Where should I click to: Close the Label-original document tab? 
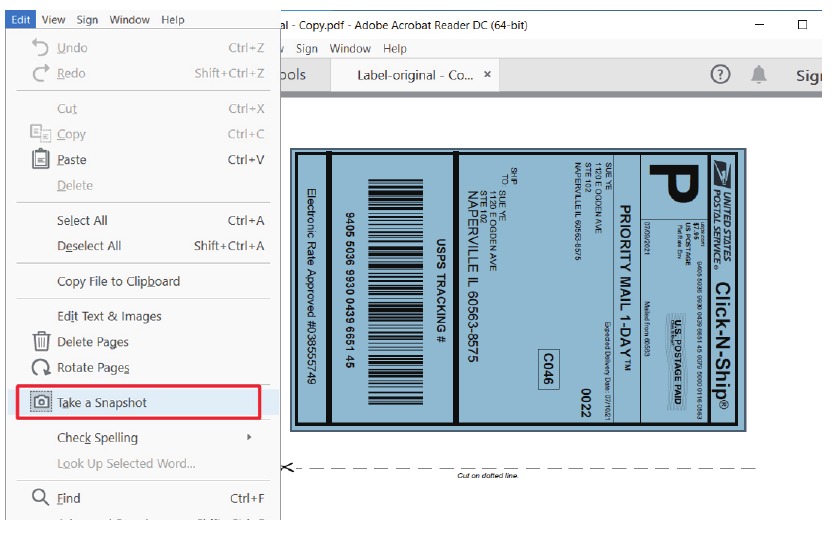click(x=487, y=75)
